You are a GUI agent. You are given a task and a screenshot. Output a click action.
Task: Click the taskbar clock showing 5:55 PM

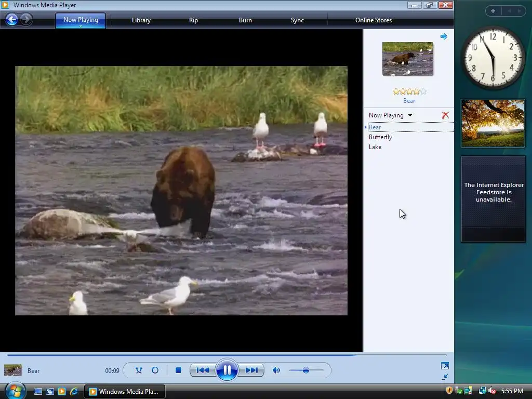512,391
